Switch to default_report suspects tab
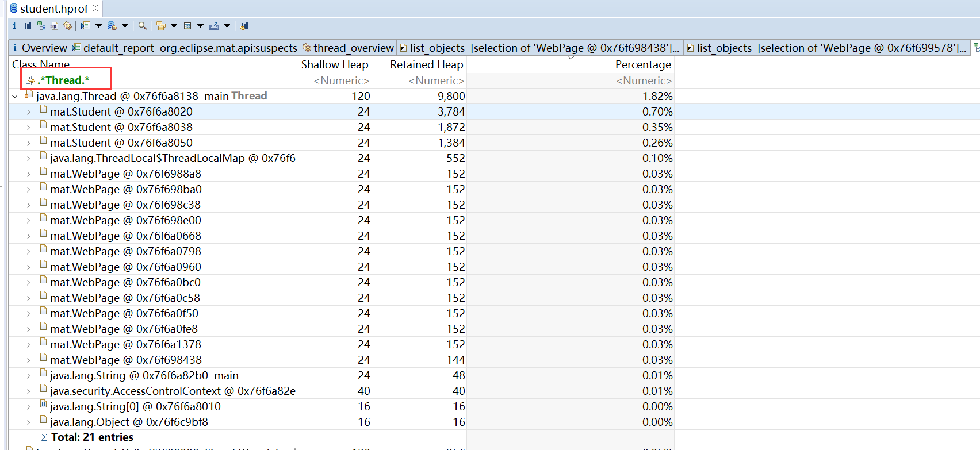This screenshot has height=450, width=980. (185, 48)
